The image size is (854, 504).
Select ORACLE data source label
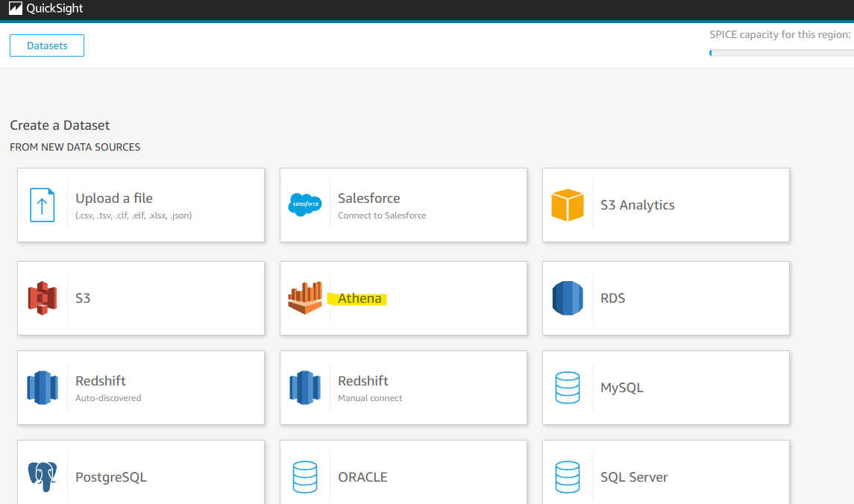click(362, 477)
